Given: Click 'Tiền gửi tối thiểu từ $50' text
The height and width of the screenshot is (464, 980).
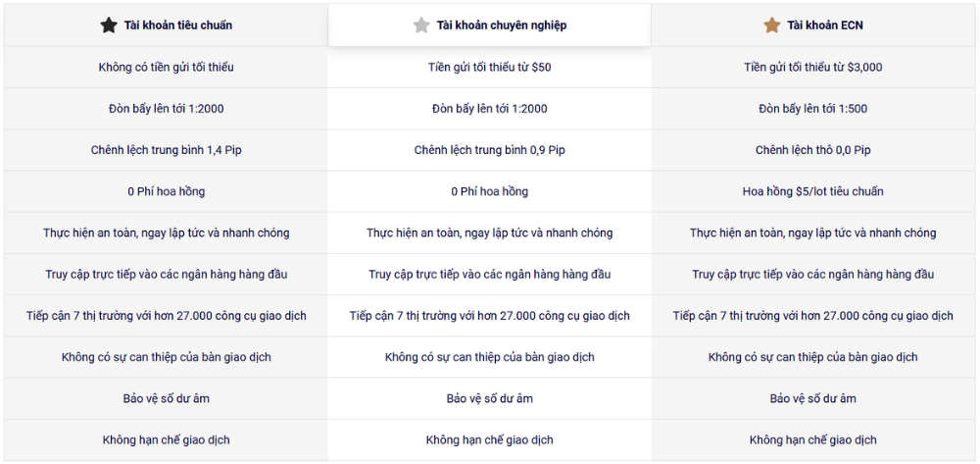Looking at the screenshot, I should 490,68.
